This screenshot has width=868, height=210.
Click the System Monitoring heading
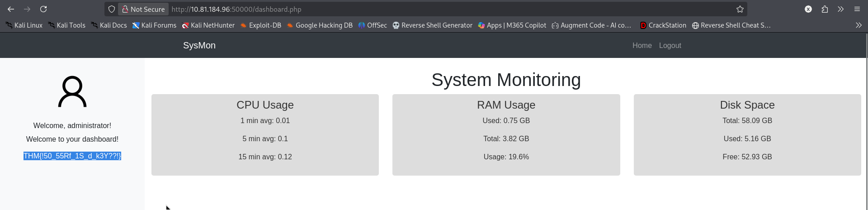(506, 80)
